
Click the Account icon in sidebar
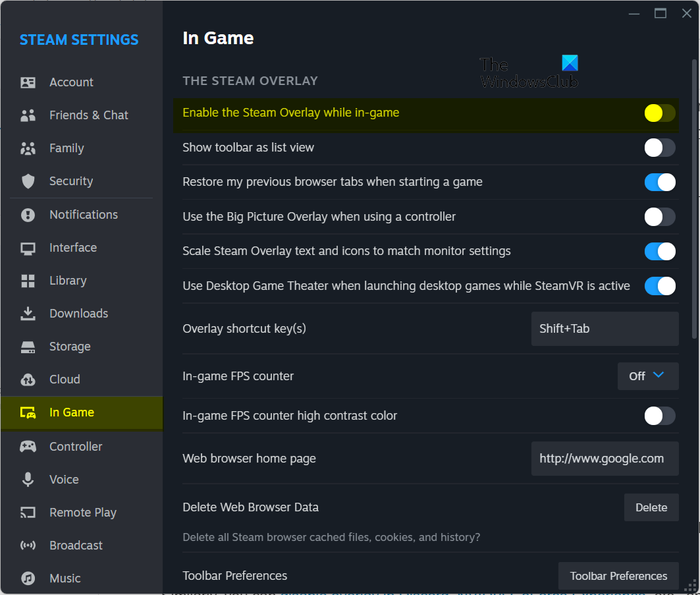click(28, 83)
